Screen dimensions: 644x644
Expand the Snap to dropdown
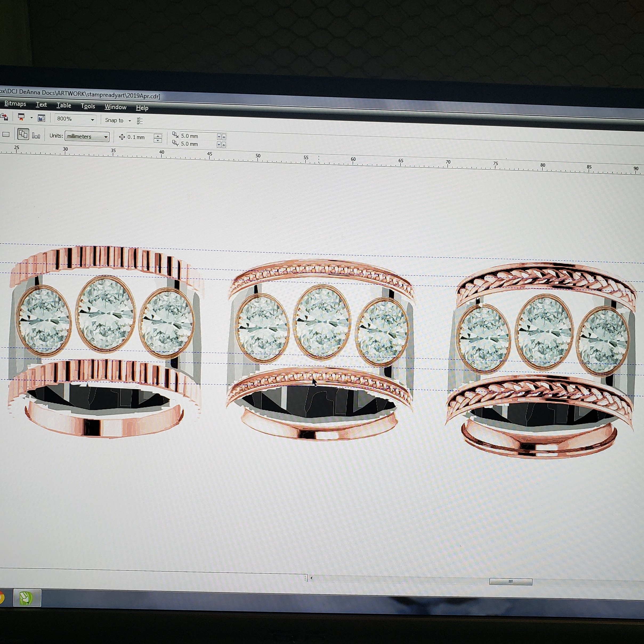click(x=130, y=121)
